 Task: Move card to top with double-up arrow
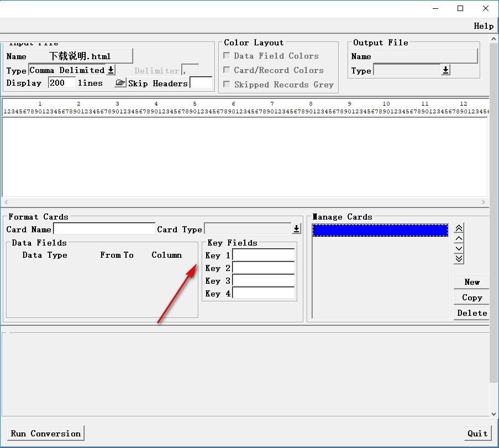click(x=459, y=228)
